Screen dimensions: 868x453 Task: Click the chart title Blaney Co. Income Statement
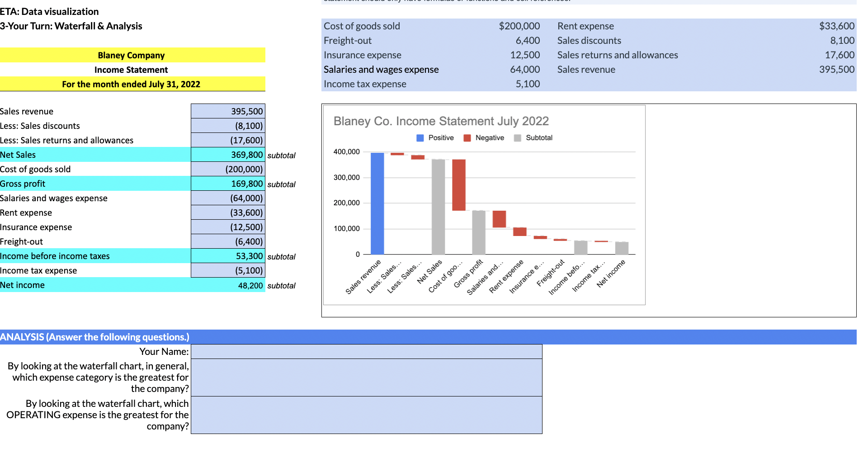pyautogui.click(x=441, y=121)
